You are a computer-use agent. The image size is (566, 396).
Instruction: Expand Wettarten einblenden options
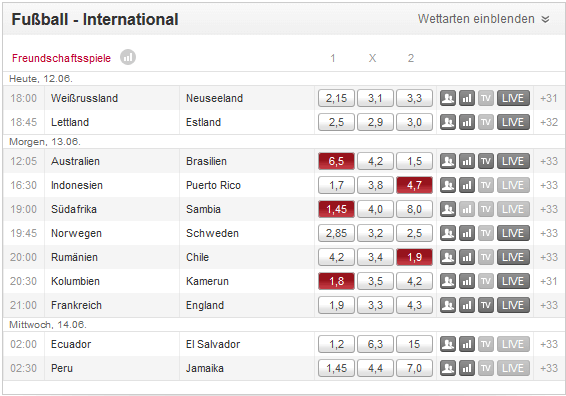pos(483,19)
